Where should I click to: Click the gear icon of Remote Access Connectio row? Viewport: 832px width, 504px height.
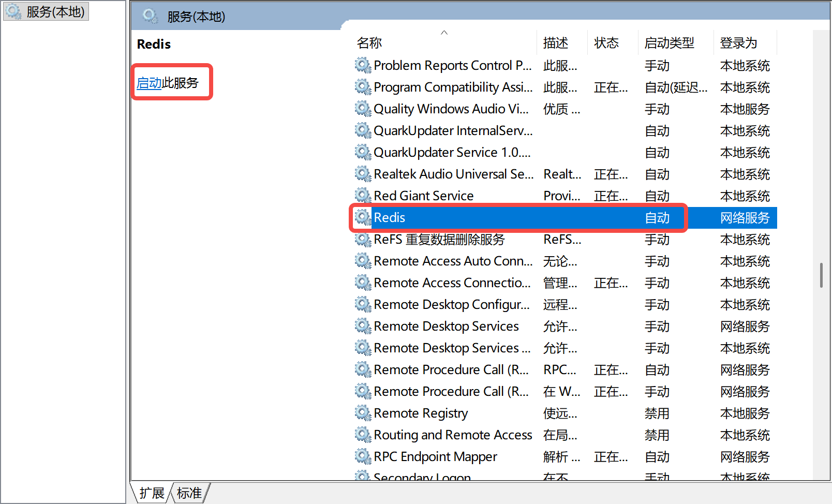pyautogui.click(x=363, y=283)
